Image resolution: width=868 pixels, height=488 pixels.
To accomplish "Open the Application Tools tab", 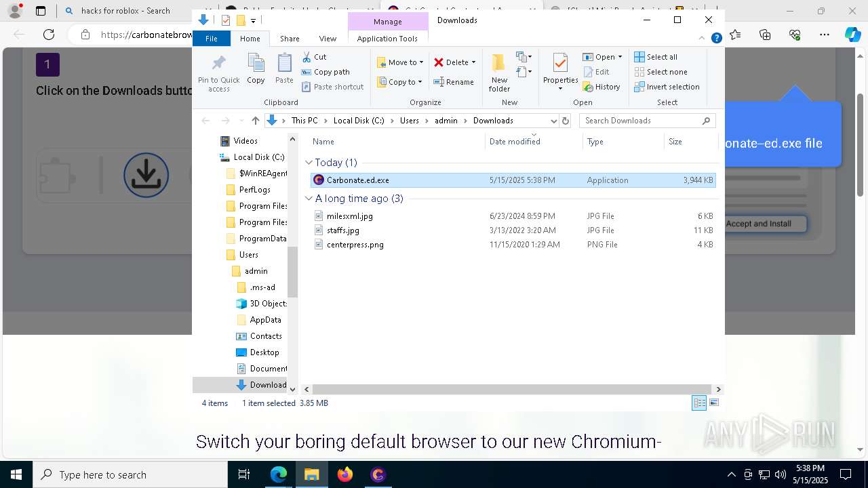I will 387,39.
